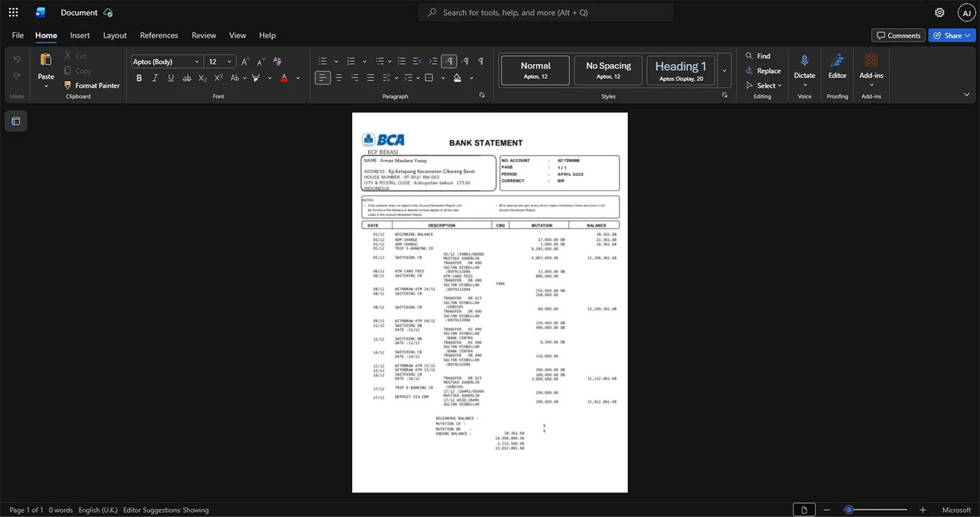Toggle left text alignment
This screenshot has height=517, width=980.
323,77
